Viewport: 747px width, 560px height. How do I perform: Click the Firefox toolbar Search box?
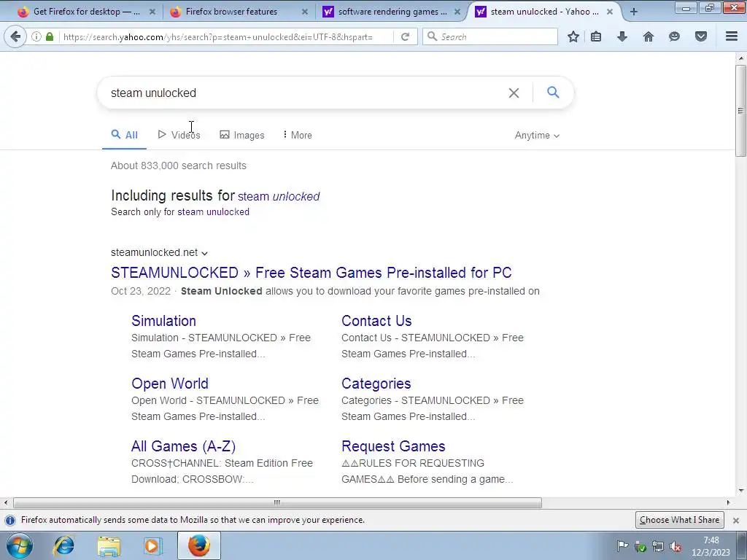[490, 36]
